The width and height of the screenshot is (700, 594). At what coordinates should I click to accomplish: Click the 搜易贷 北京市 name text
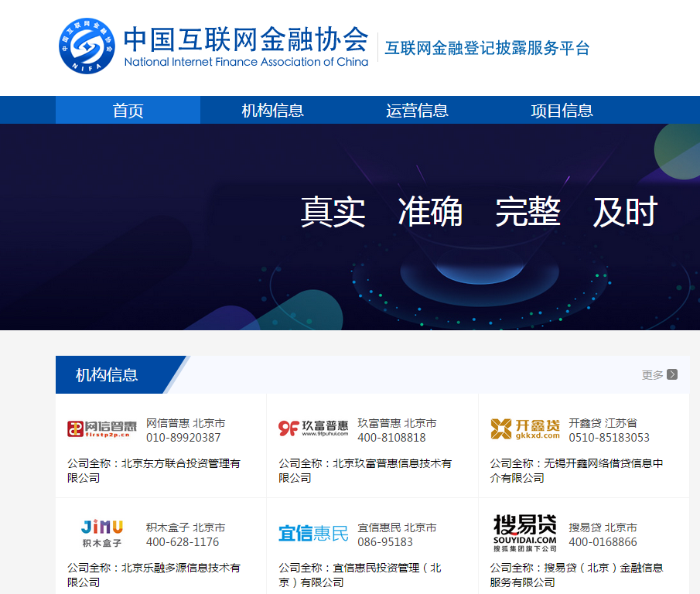(x=603, y=527)
